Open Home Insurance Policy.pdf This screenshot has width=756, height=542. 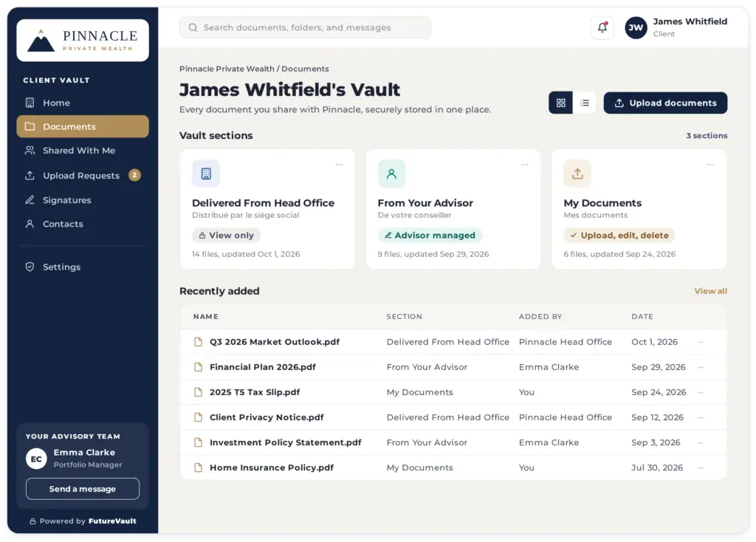(x=272, y=467)
